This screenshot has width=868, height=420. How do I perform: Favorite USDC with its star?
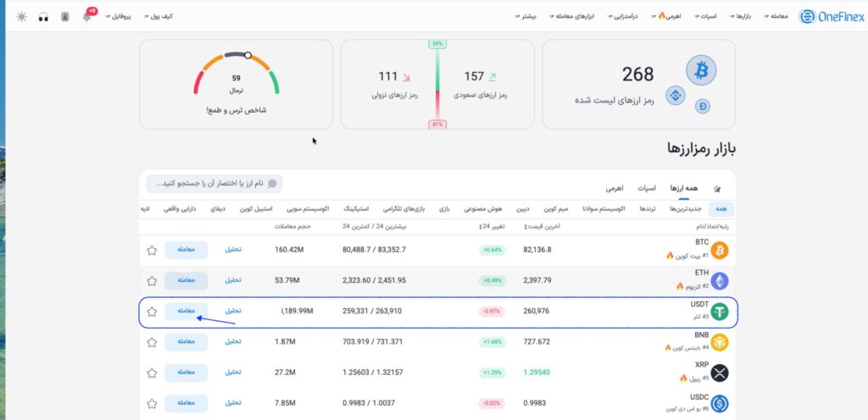pyautogui.click(x=152, y=403)
